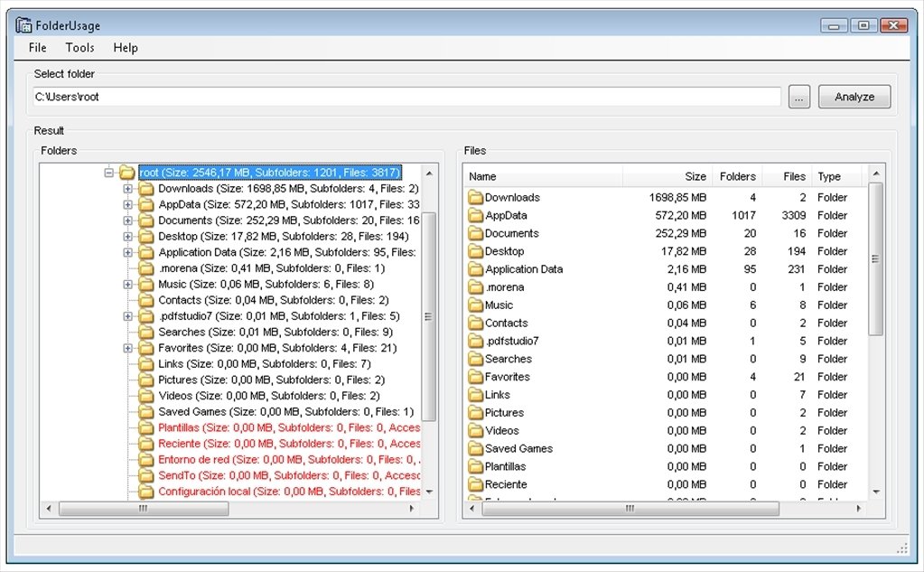Open the Help menu
This screenshot has height=572, width=924.
tap(126, 48)
